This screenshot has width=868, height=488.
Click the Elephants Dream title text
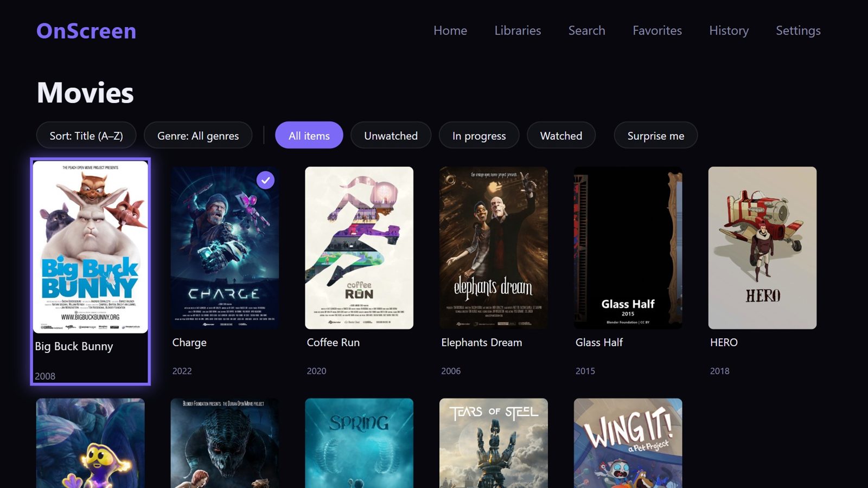(x=482, y=343)
